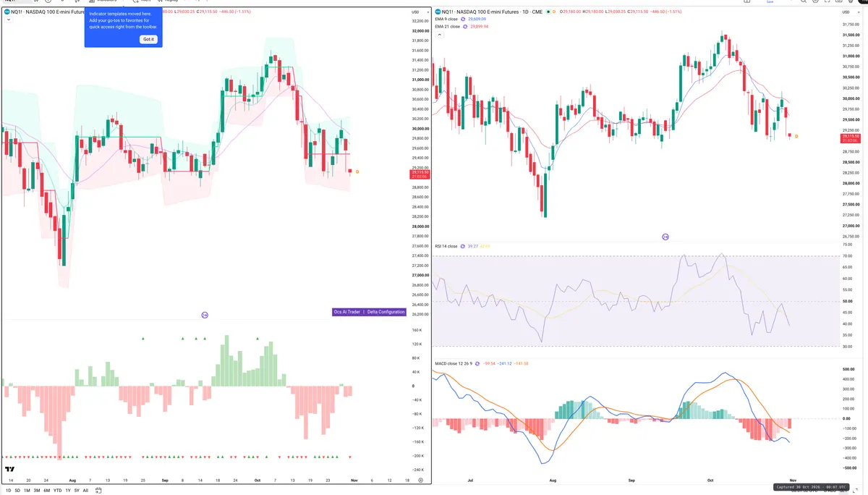
Task: Select the MACD close 12 26 9 label
Action: point(455,363)
